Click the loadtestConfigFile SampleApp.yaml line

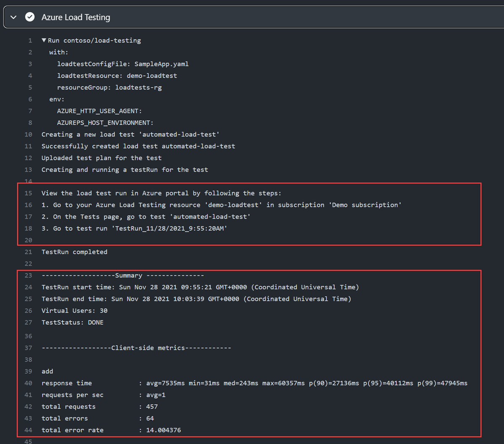click(123, 64)
